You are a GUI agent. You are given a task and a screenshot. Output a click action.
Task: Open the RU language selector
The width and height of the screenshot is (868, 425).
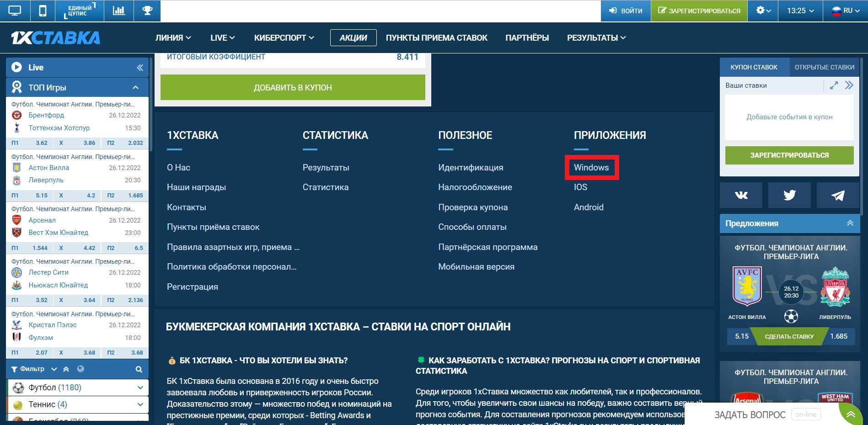click(845, 11)
